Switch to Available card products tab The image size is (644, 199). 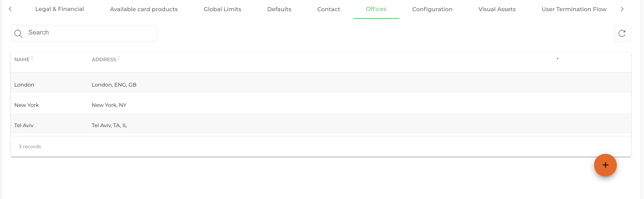pyautogui.click(x=144, y=9)
